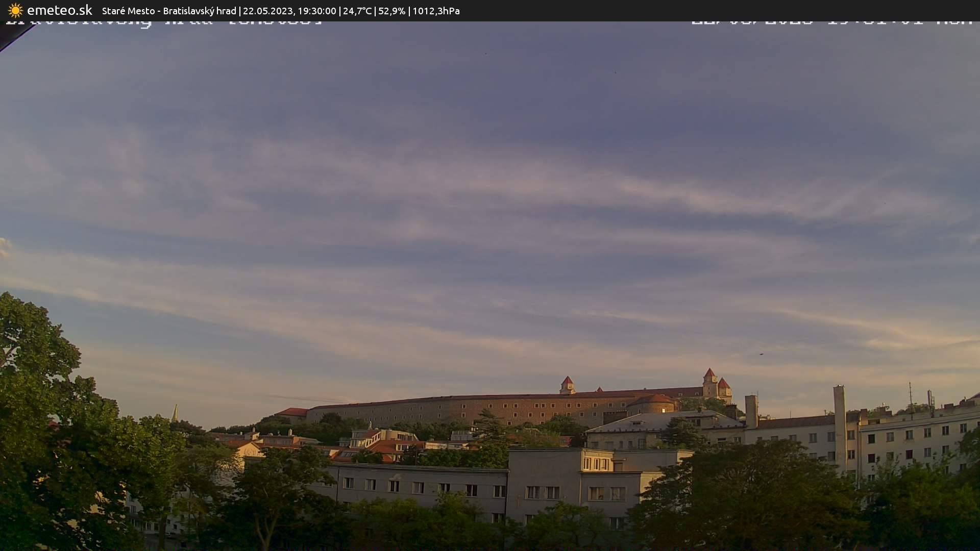Click the 24,7°C temperature reading
The image size is (980, 551).
(x=357, y=11)
